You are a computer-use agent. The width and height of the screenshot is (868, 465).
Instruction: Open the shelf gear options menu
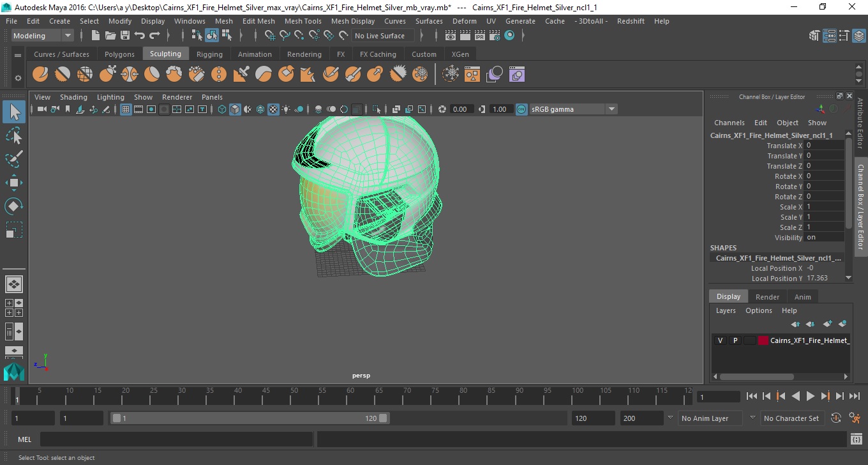[x=18, y=78]
